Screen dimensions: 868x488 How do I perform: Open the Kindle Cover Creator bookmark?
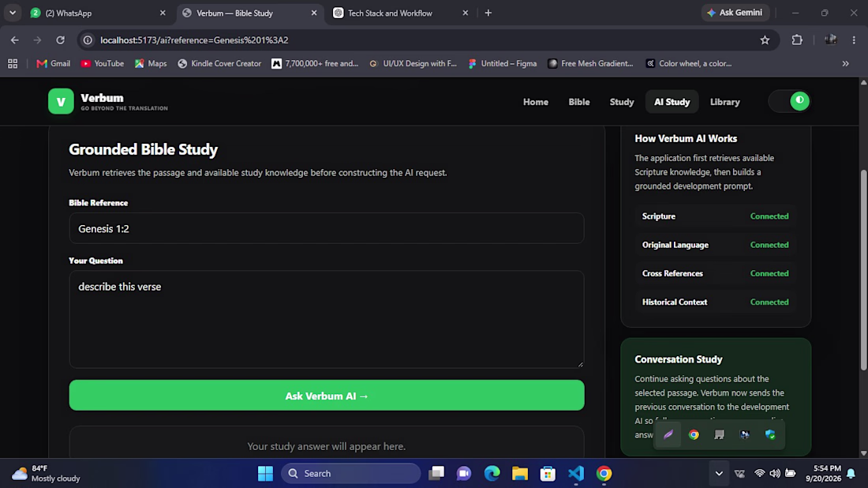[x=219, y=64]
